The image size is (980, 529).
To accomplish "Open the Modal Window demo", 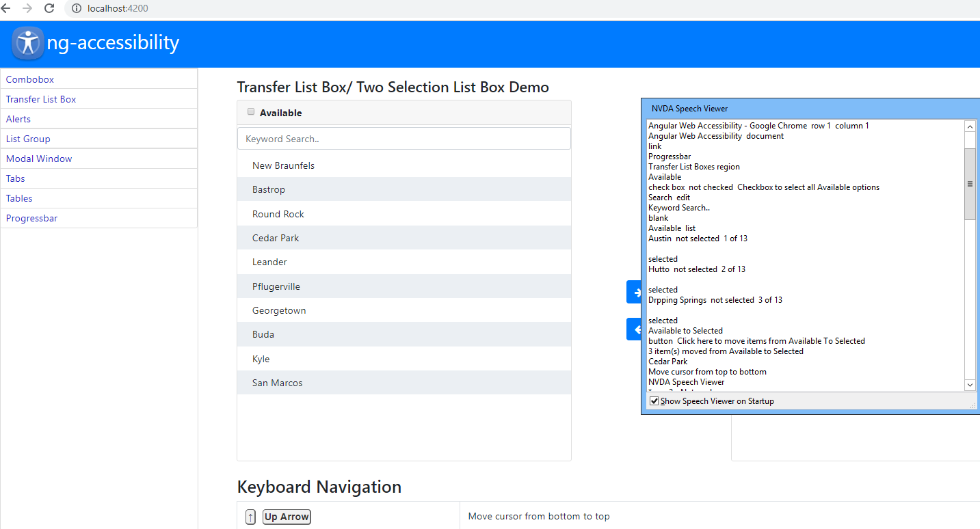I will click(39, 159).
